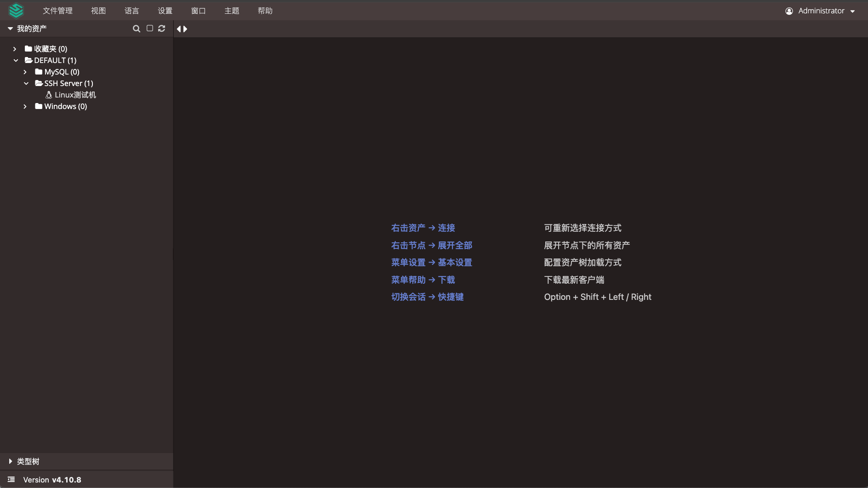Expand the 收藏夹 folder

click(x=14, y=49)
